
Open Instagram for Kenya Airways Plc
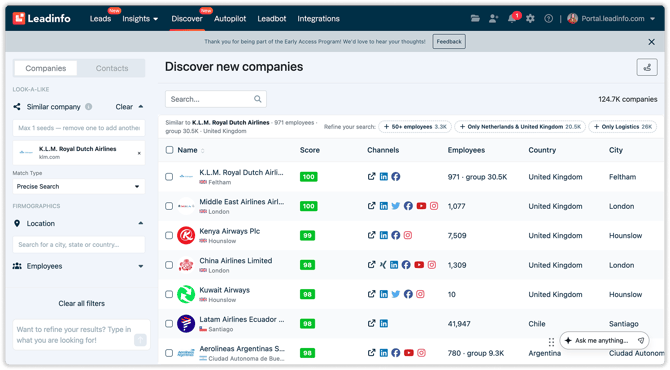click(x=408, y=235)
